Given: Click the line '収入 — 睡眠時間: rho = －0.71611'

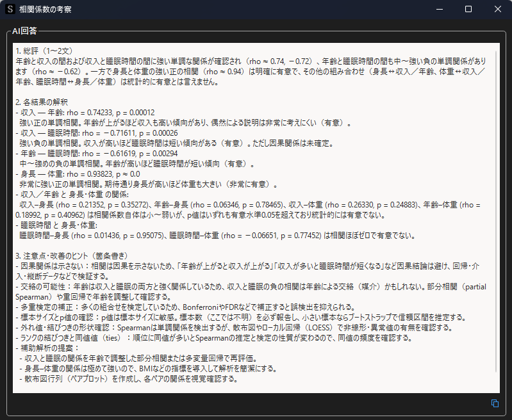Looking at the screenshot, I should (x=97, y=133).
